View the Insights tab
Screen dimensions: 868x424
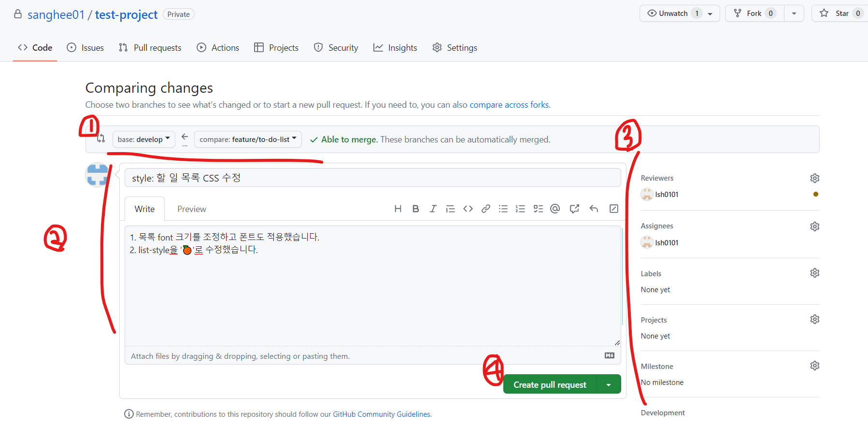pyautogui.click(x=395, y=47)
